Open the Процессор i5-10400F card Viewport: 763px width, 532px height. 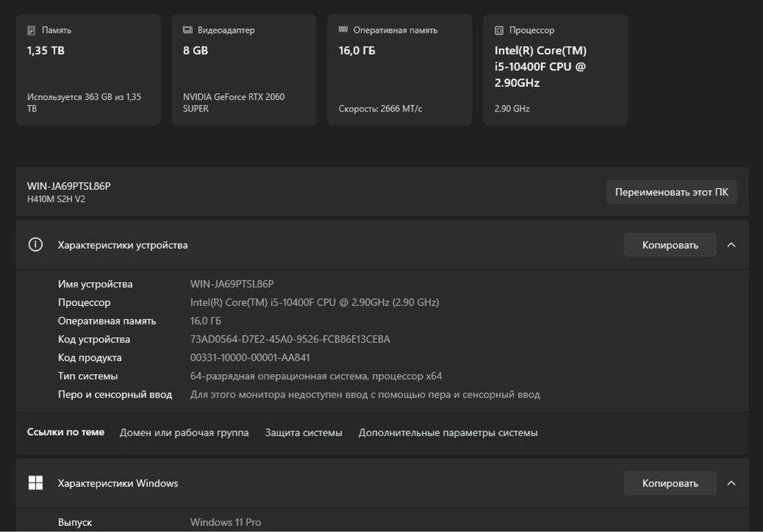point(555,69)
